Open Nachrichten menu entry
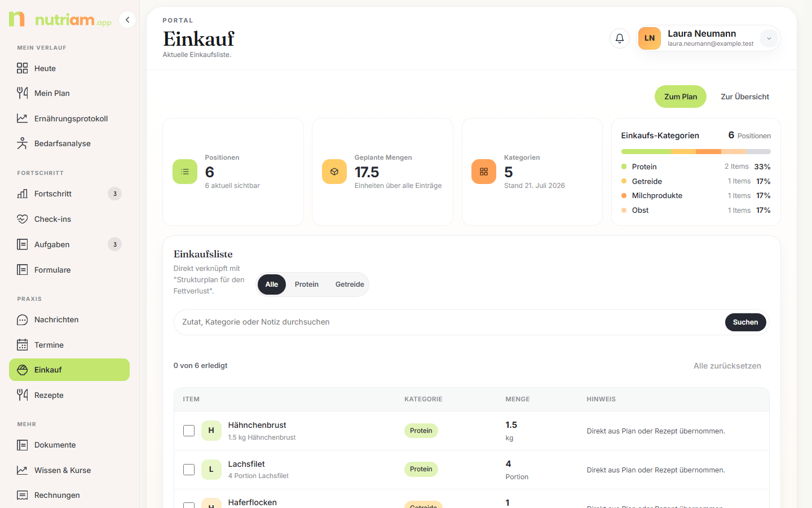The image size is (812, 508). 69,319
